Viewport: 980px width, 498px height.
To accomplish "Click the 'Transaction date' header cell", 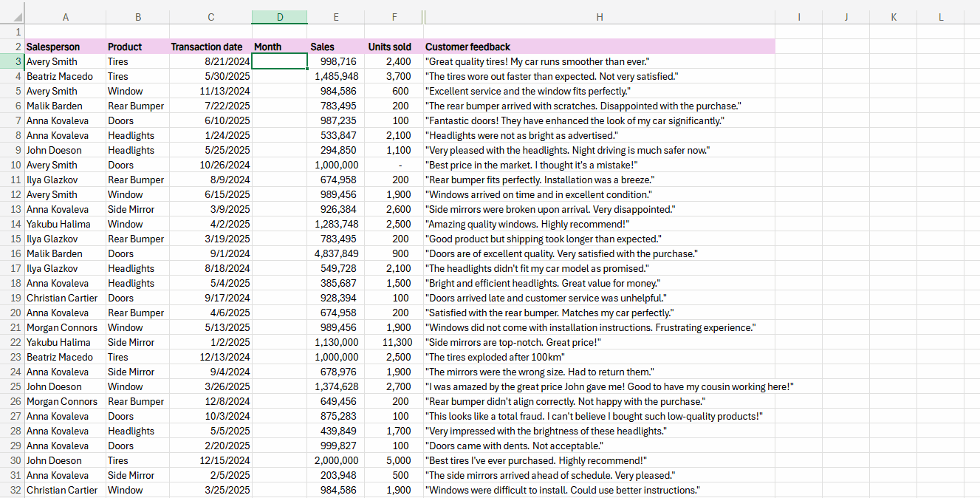I will point(210,47).
